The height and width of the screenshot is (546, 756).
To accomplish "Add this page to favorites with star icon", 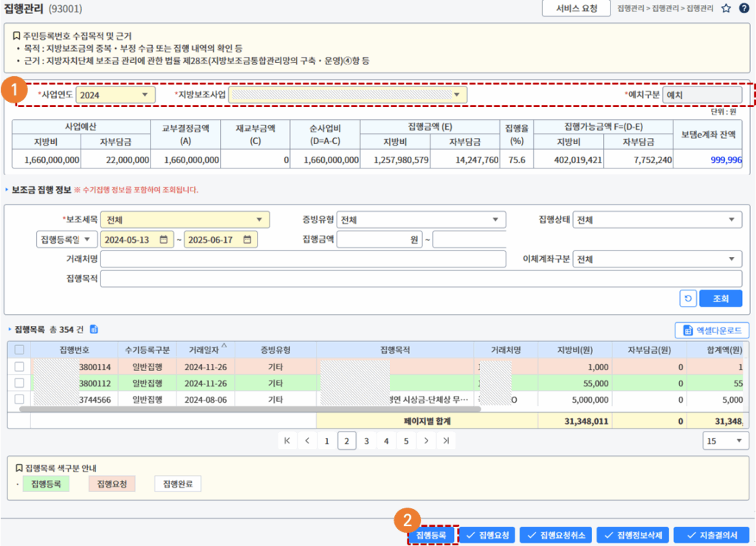I will tap(726, 8).
